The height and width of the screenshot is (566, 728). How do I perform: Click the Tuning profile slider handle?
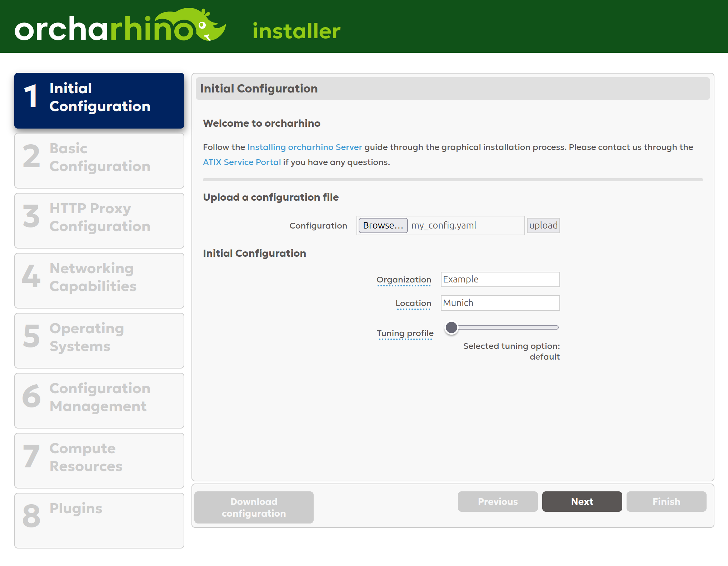coord(452,327)
